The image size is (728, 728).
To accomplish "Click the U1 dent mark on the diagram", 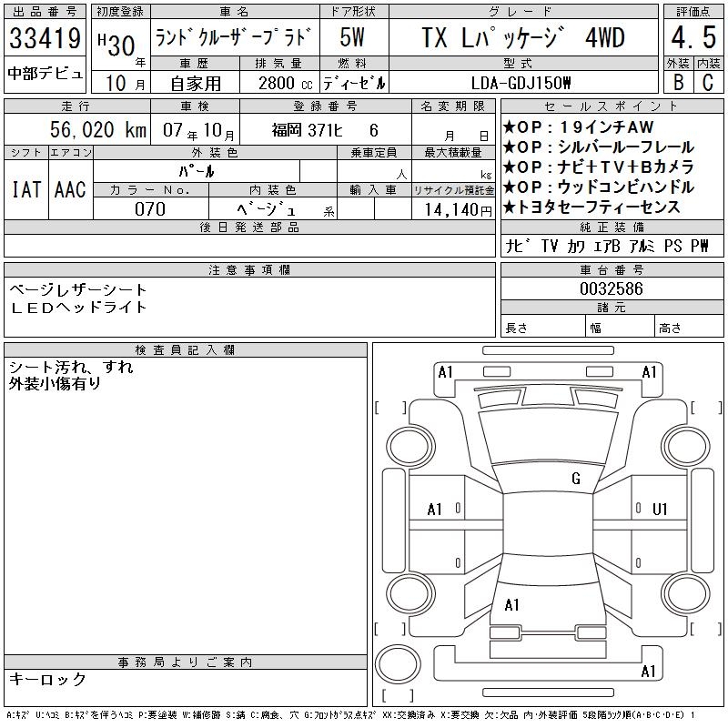I will pyautogui.click(x=660, y=509).
